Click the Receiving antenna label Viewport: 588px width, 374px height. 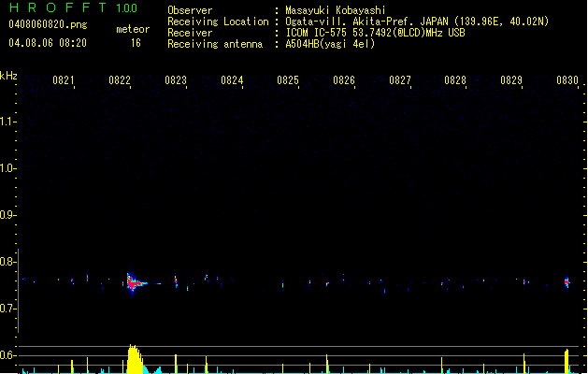(215, 44)
